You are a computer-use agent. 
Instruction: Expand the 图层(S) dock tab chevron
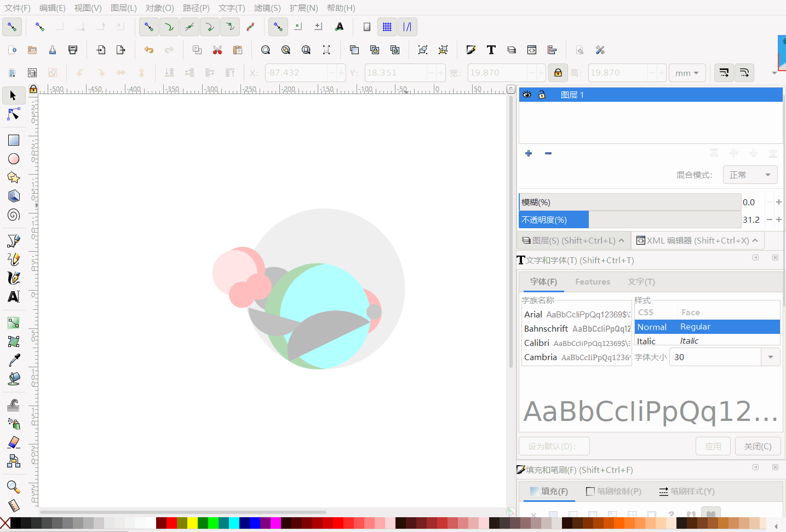(622, 240)
